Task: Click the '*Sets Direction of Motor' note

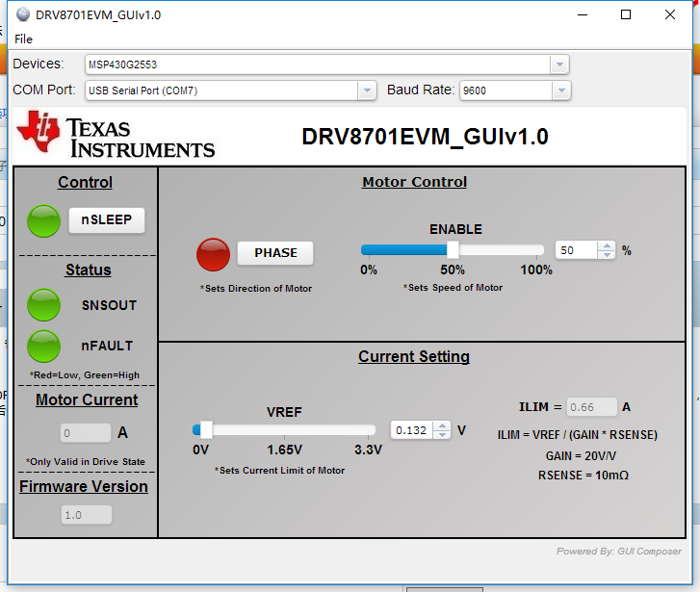Action: coord(256,289)
